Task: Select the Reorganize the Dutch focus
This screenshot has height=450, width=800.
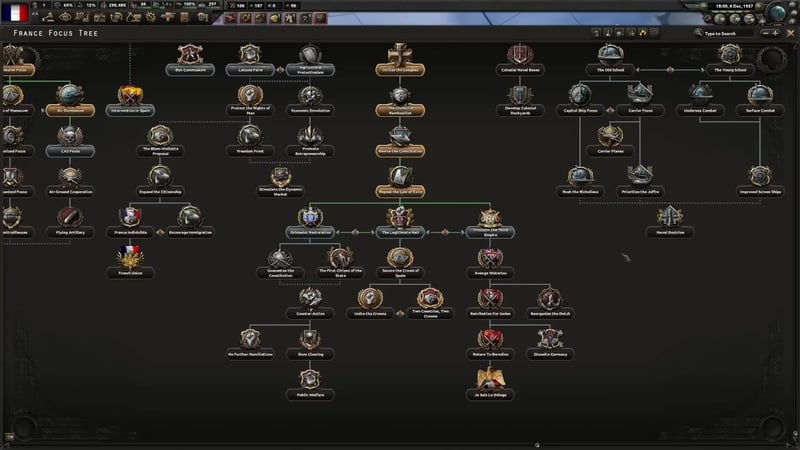Action: [550, 304]
